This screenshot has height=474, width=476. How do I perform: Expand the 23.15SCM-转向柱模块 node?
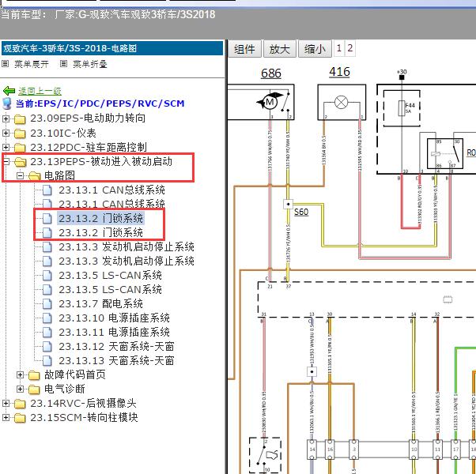6,418
